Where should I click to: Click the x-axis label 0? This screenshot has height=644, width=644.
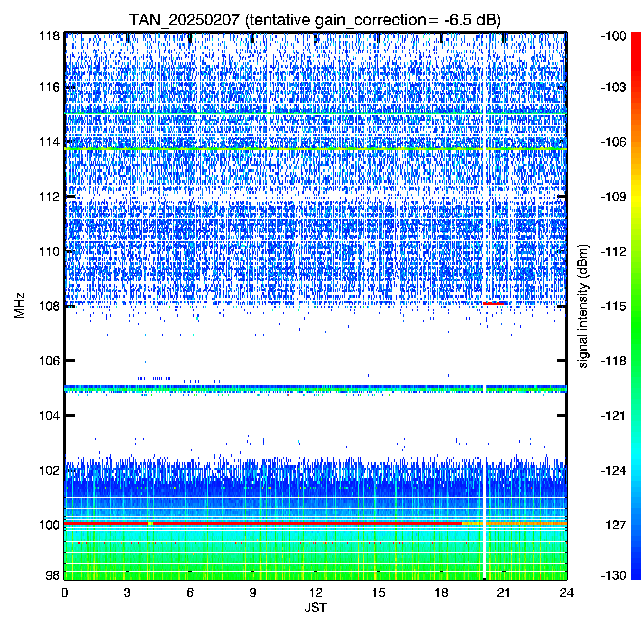[x=65, y=593]
